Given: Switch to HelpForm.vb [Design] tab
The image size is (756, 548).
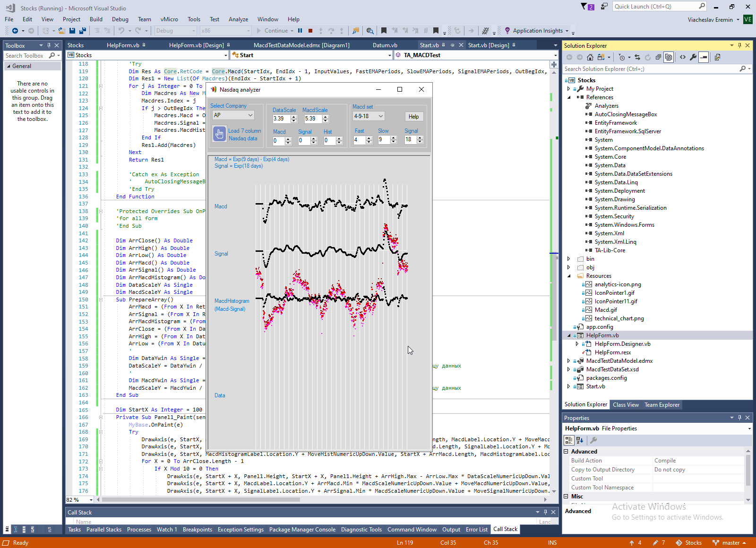Looking at the screenshot, I should point(196,45).
